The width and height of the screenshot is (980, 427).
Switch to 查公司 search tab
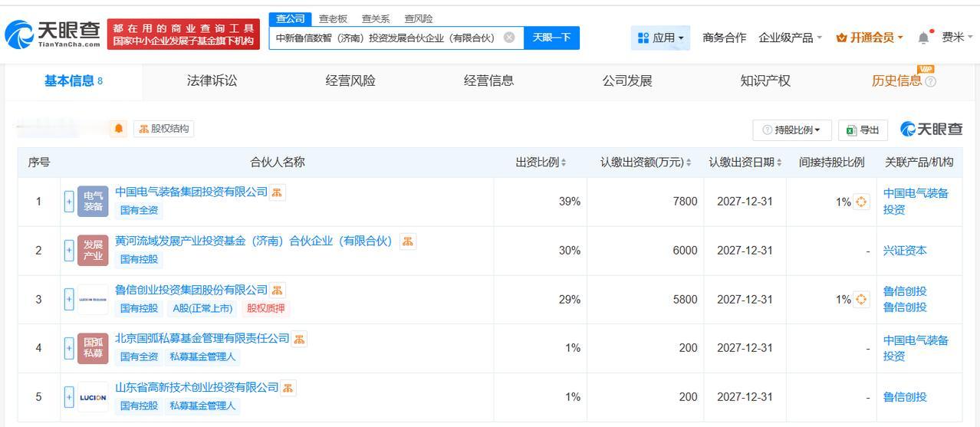(x=291, y=18)
